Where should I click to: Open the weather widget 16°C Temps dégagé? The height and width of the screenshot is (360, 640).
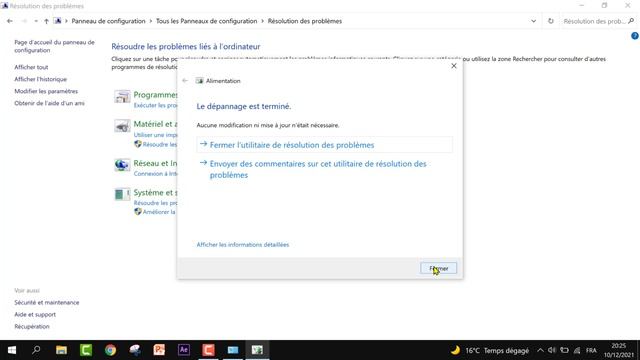coord(489,350)
